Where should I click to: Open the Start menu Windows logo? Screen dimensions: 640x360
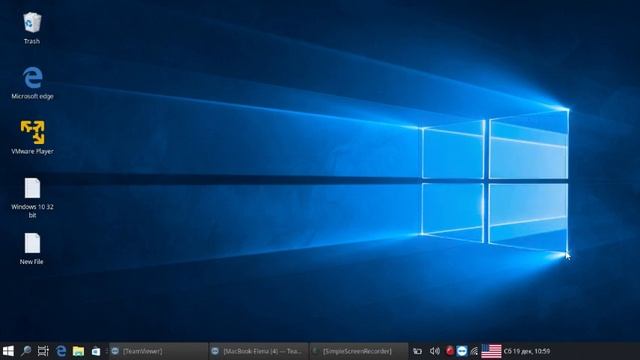pos(8,351)
